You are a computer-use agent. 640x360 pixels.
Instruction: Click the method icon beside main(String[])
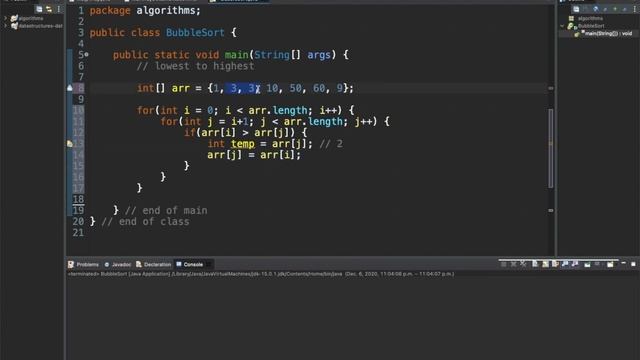tap(577, 34)
